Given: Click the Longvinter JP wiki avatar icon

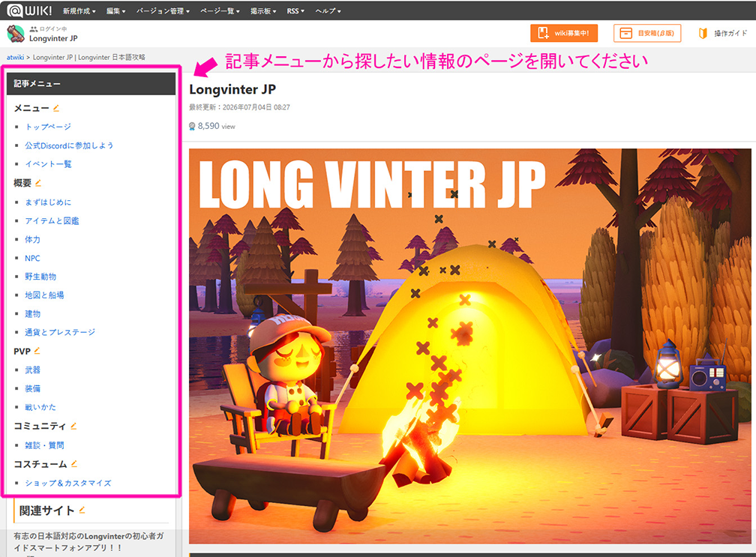Looking at the screenshot, I should click(x=16, y=34).
